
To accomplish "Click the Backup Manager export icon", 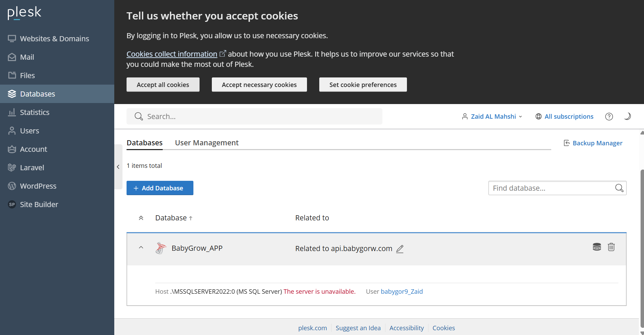I will (x=567, y=143).
